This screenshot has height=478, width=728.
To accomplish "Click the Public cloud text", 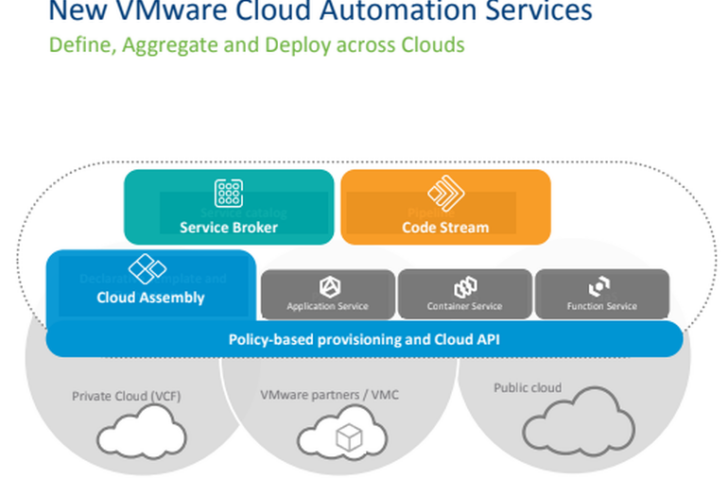I will point(527,388).
